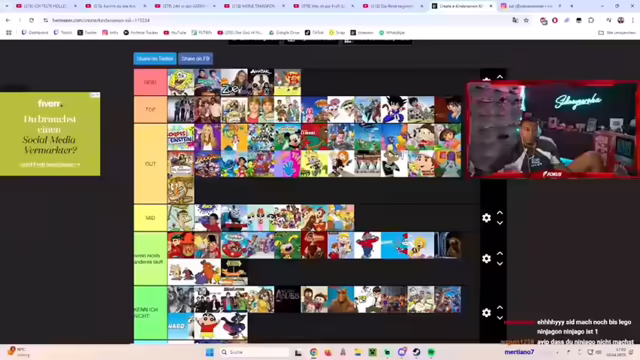Open Spotify from the taskbar
Image resolution: width=640 pixels, height=360 pixels.
click(431, 352)
